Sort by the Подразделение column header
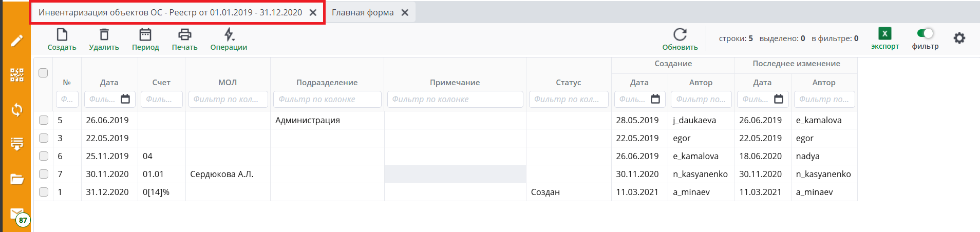Screen dimensions: 980x232 click(x=327, y=83)
